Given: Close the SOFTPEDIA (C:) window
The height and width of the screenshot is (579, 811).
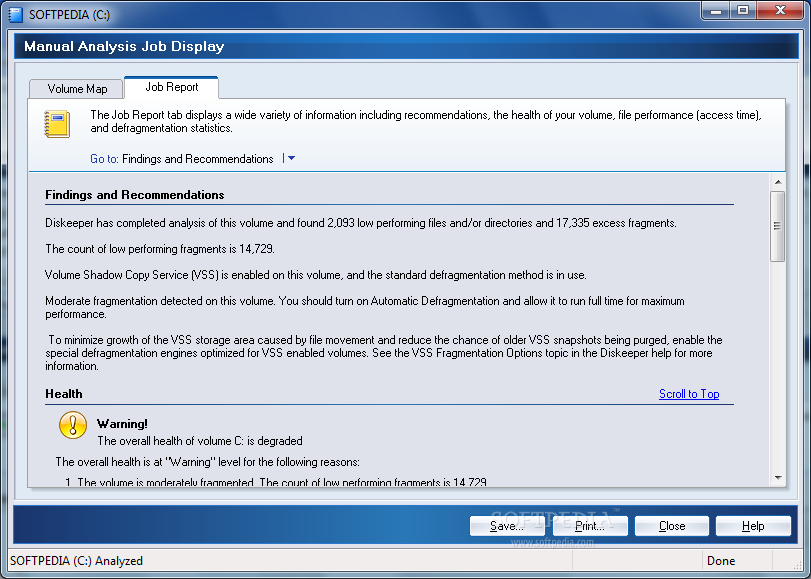Looking at the screenshot, I should pyautogui.click(x=781, y=10).
